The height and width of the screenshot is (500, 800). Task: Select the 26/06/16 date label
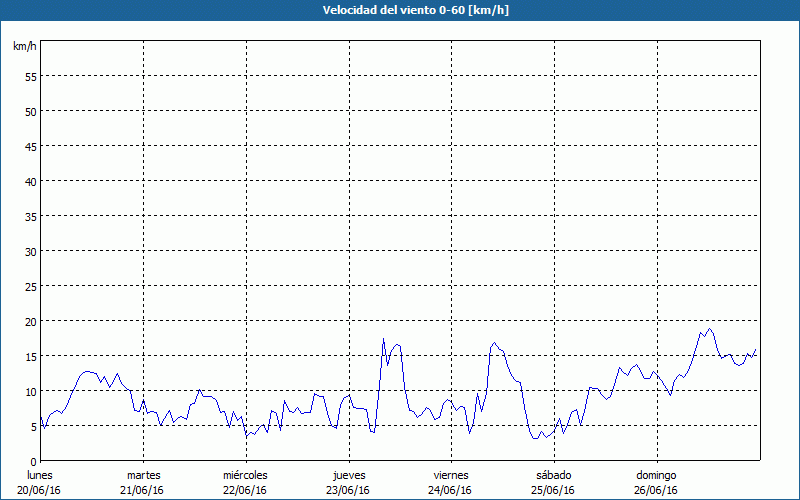656,490
